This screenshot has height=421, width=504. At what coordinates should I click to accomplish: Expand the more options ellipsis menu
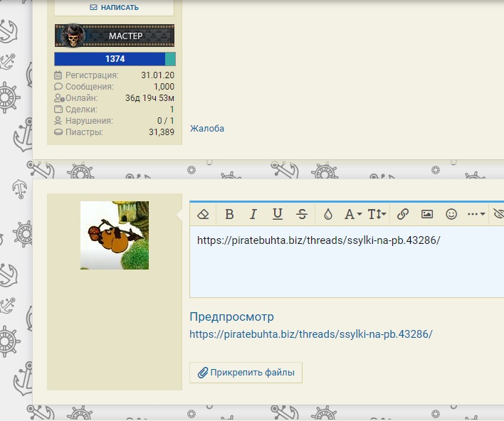tap(476, 214)
